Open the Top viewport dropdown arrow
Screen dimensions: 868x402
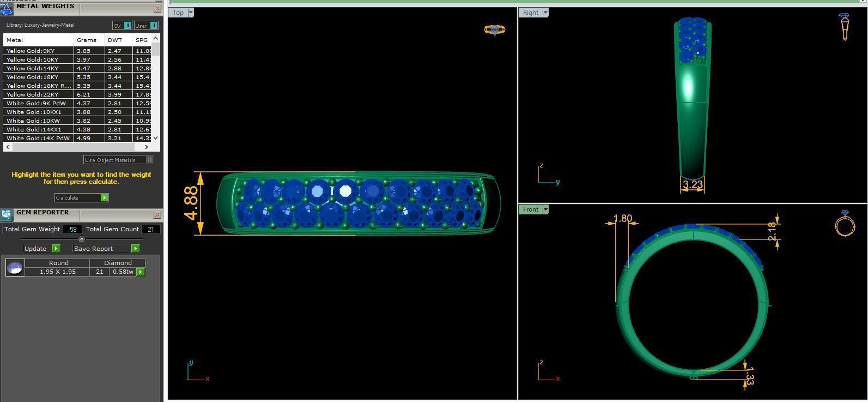[x=191, y=13]
